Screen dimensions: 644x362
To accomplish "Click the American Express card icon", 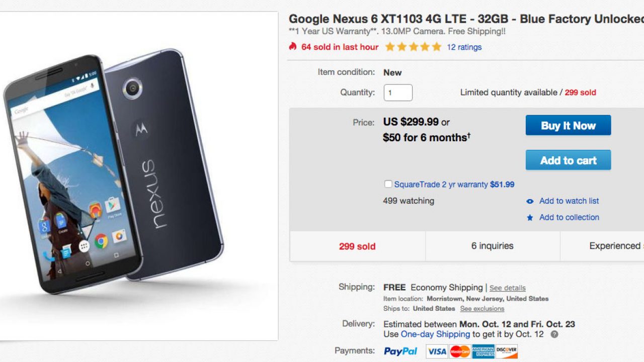I will 483,351.
